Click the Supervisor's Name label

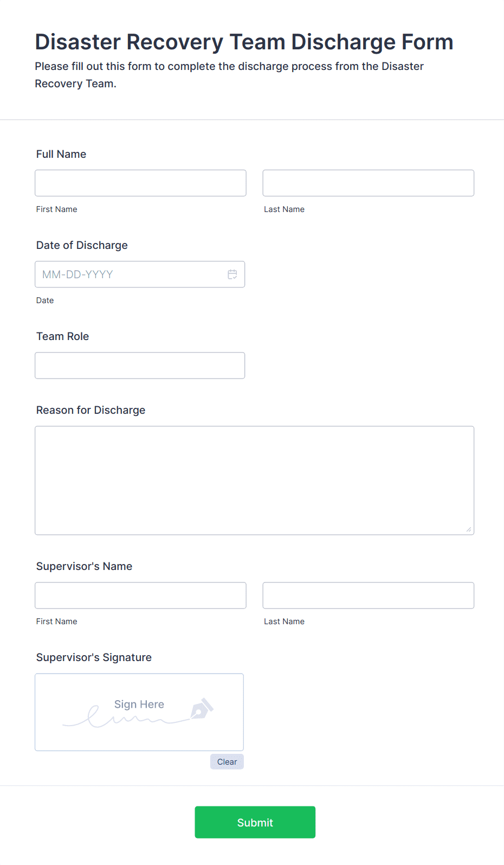pyautogui.click(x=84, y=566)
